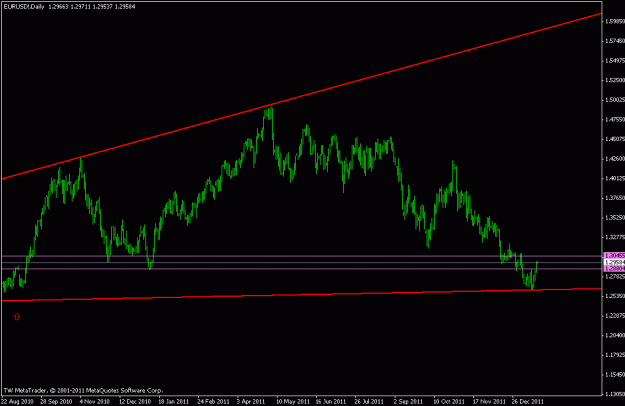Click the '22 Aug 2010' date label

pyautogui.click(x=17, y=402)
